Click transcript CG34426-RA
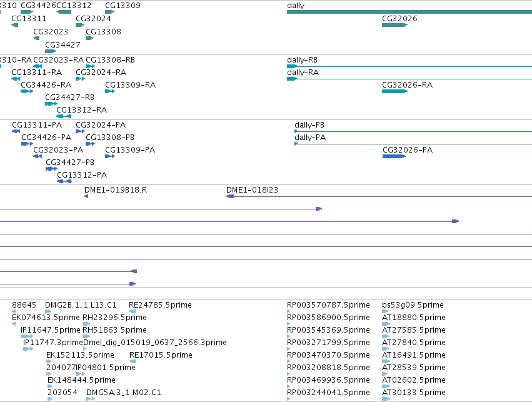Image resolution: width=532 pixels, height=402 pixels. (27, 91)
